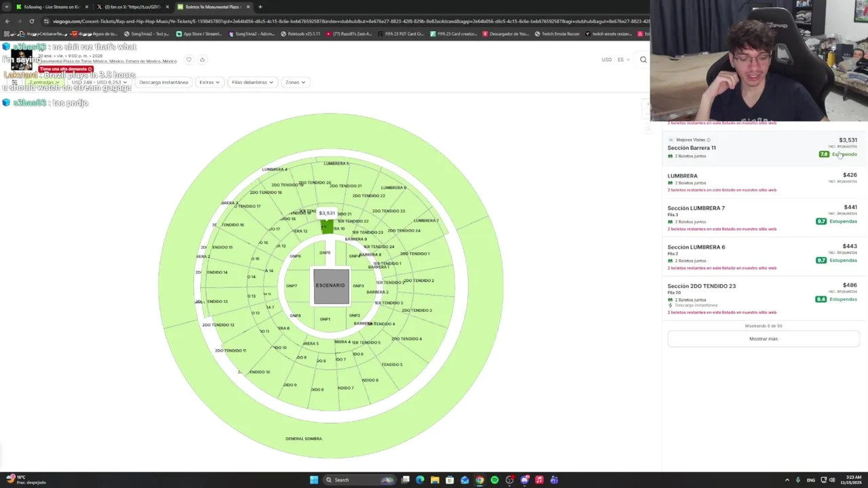Open the LUMBRERA $426 listing
This screenshot has height=488, width=868.
[764, 182]
